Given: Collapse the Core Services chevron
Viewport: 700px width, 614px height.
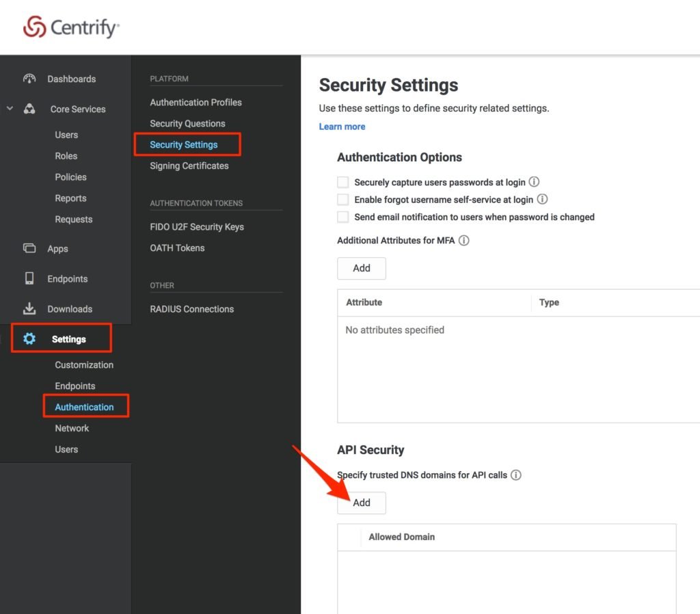Looking at the screenshot, I should [x=10, y=108].
